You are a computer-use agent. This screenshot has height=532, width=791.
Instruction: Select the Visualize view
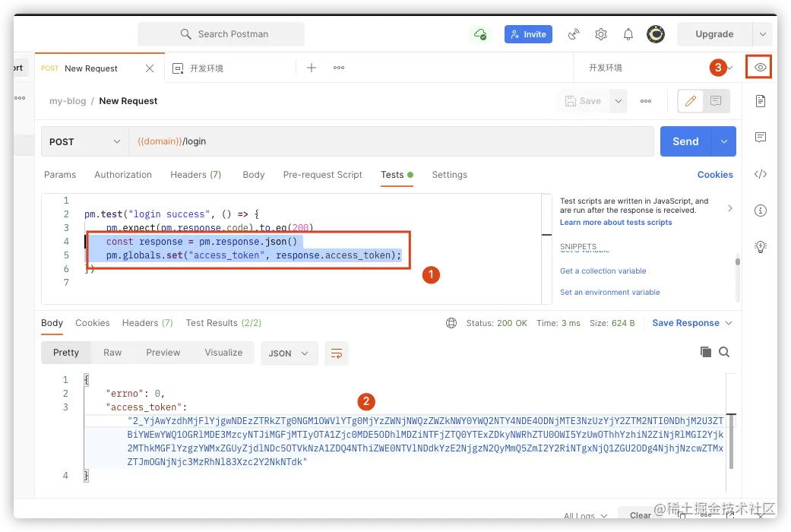223,353
